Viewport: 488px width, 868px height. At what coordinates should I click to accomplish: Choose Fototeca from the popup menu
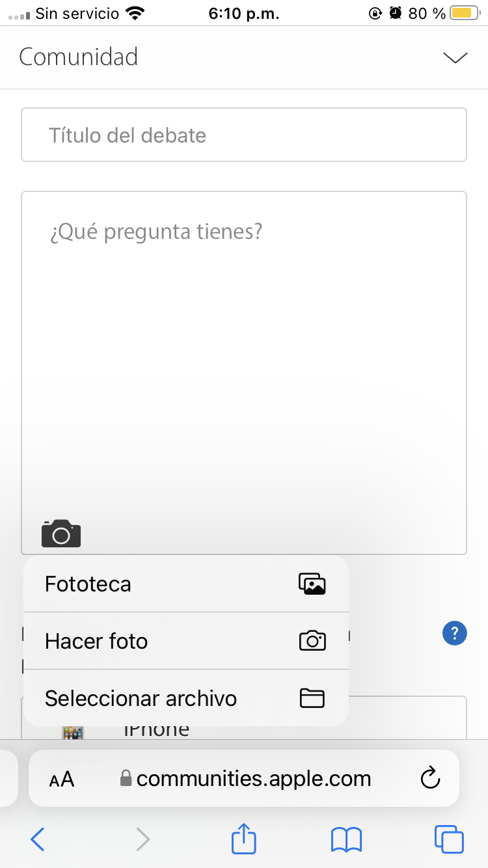point(185,584)
